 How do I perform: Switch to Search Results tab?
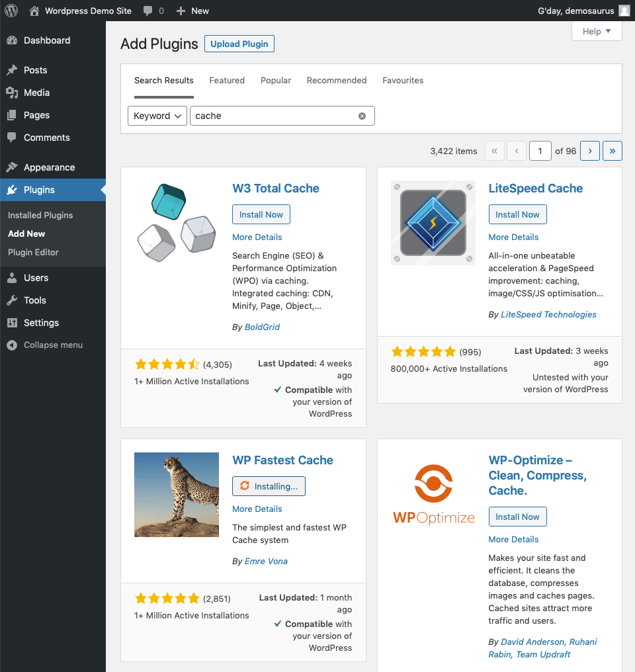tap(163, 81)
